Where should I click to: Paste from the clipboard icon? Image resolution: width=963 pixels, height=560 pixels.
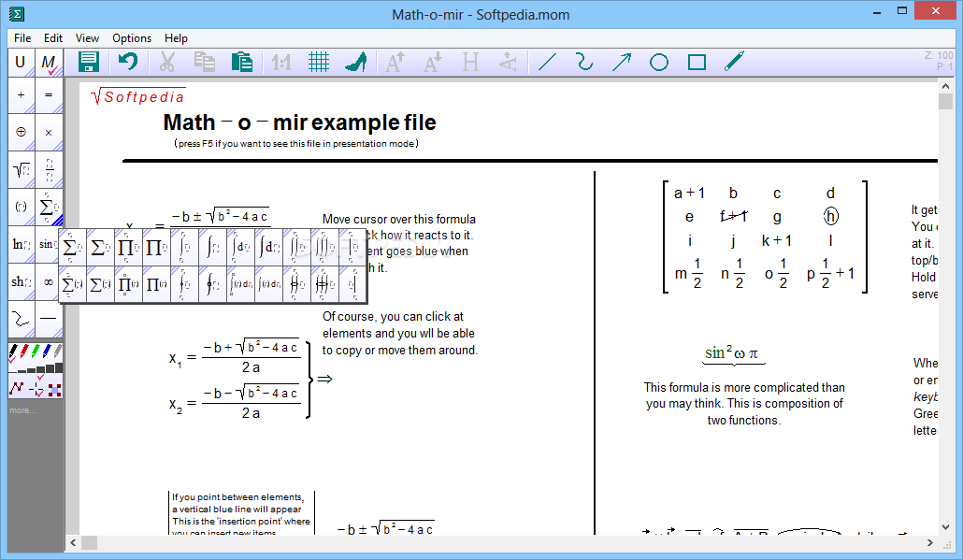(242, 62)
